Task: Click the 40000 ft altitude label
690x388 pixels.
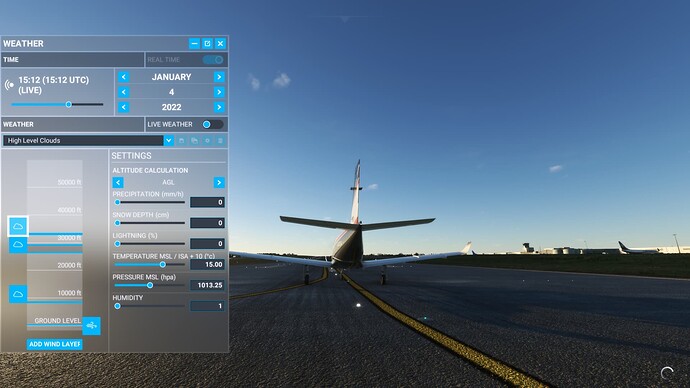Action: (x=69, y=210)
